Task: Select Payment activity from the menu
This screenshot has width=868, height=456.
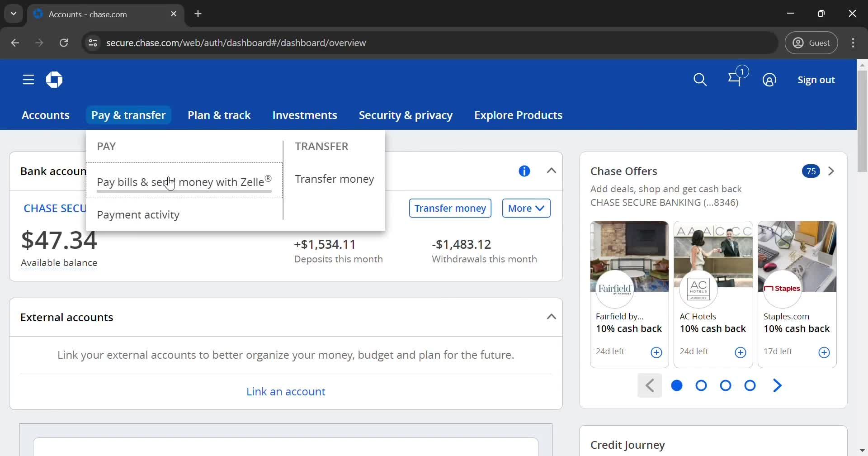Action: click(x=138, y=215)
